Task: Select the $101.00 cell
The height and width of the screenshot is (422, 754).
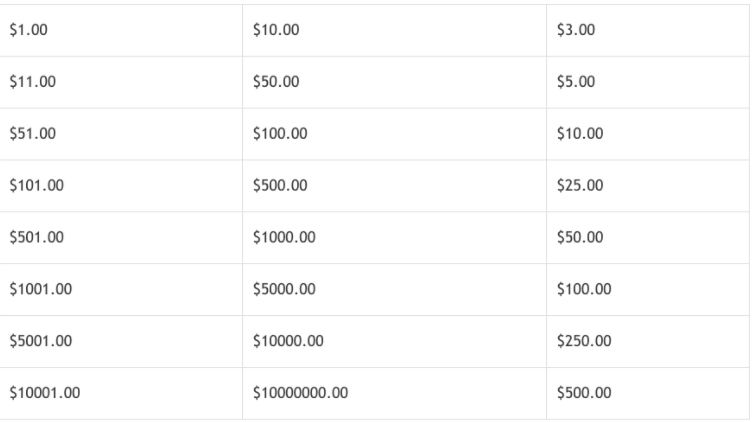Action: [121, 186]
